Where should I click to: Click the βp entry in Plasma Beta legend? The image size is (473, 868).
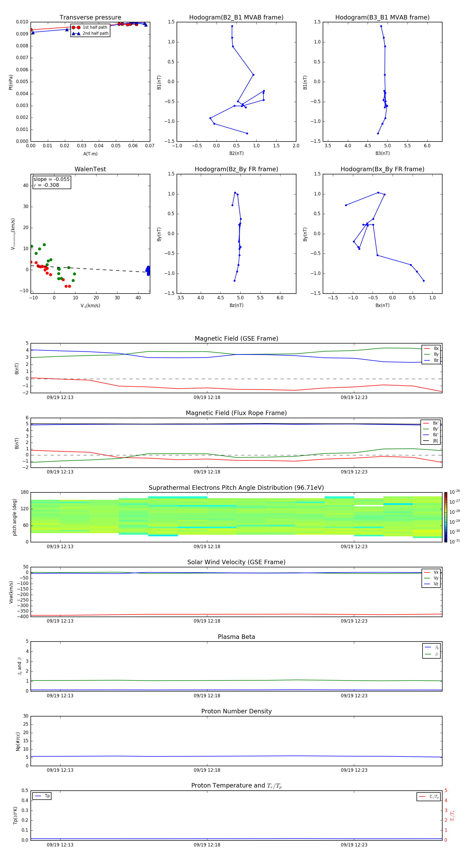click(431, 647)
